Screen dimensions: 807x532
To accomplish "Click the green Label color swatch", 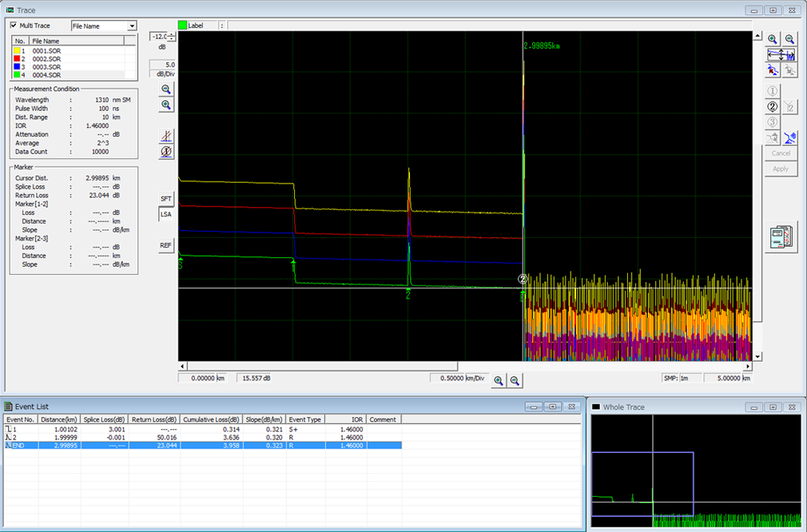I will pyautogui.click(x=182, y=26).
